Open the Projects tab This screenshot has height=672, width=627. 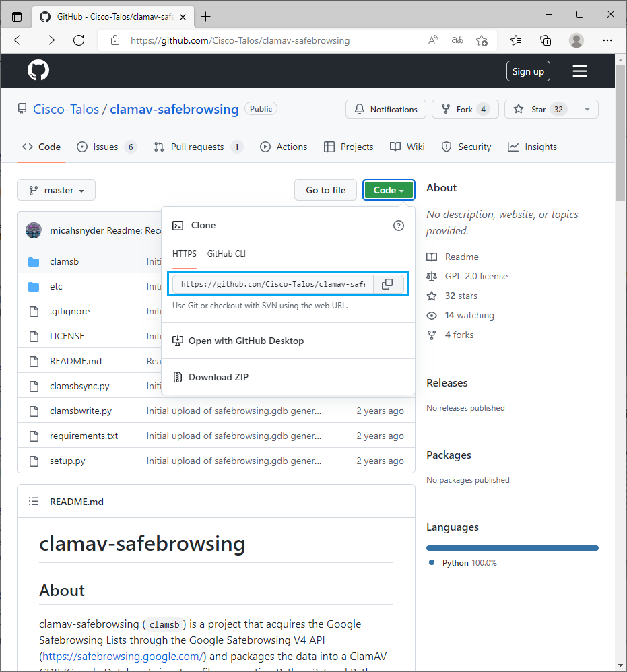(348, 147)
